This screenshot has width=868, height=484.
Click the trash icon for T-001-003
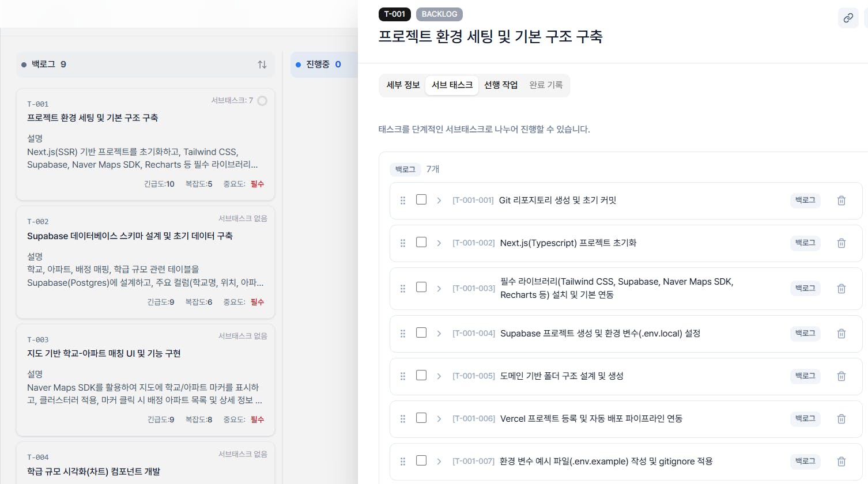(841, 288)
